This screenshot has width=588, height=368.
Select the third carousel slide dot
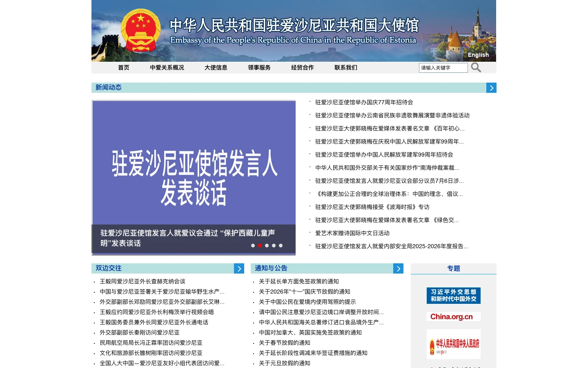(267, 246)
